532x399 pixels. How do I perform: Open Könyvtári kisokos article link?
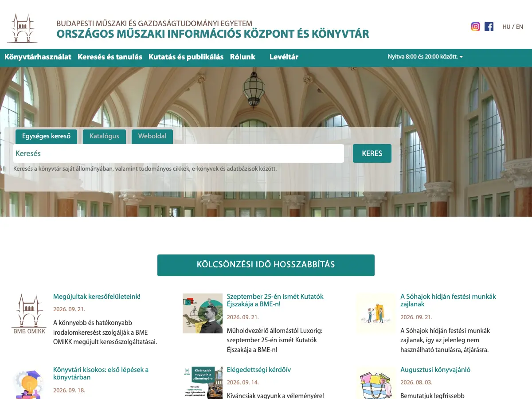(101, 373)
